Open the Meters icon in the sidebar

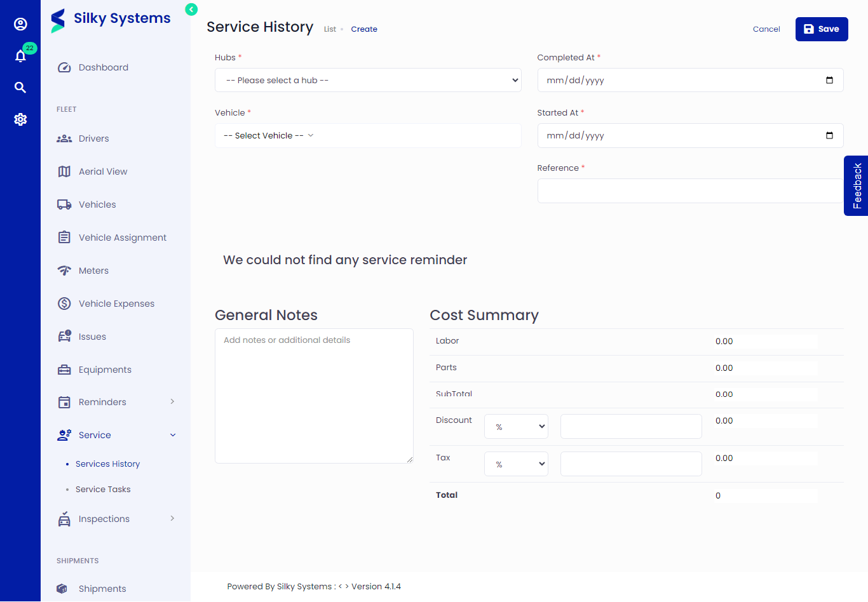(64, 270)
